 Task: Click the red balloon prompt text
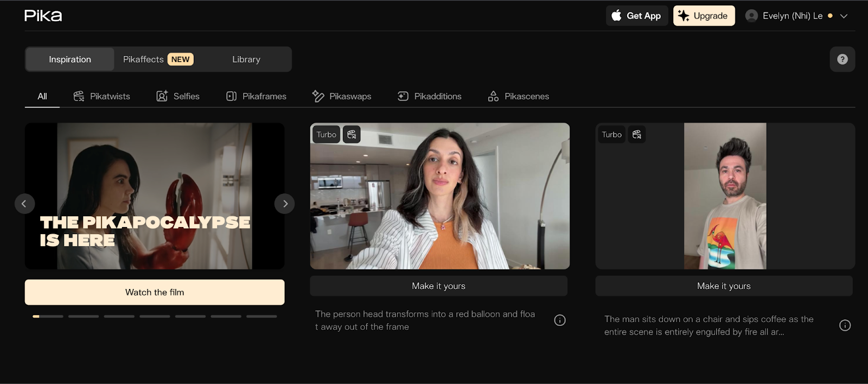(425, 320)
